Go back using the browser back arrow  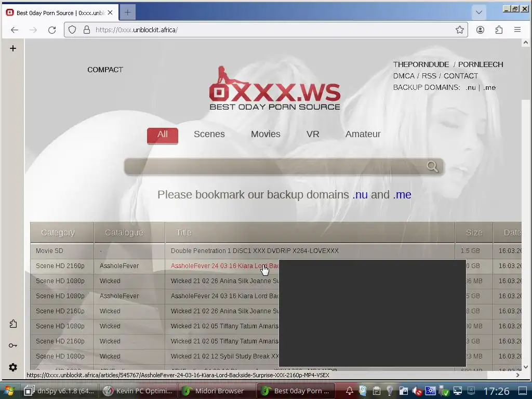click(x=14, y=30)
